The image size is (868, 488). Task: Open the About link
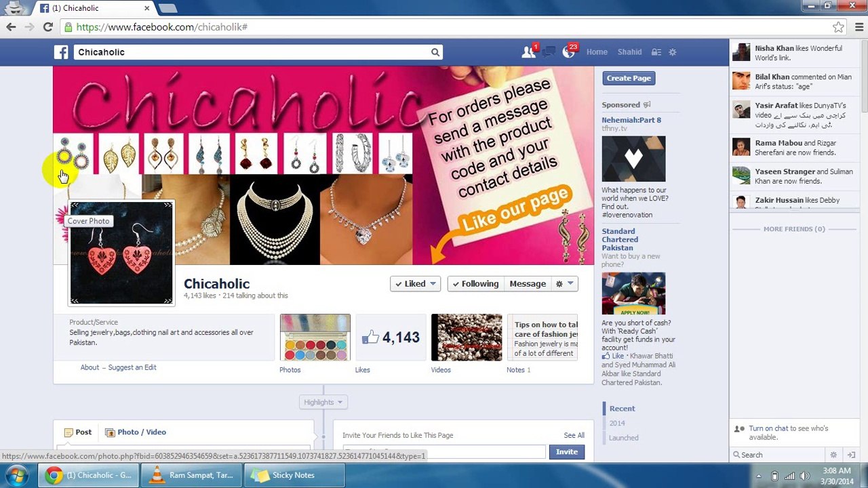(90, 367)
